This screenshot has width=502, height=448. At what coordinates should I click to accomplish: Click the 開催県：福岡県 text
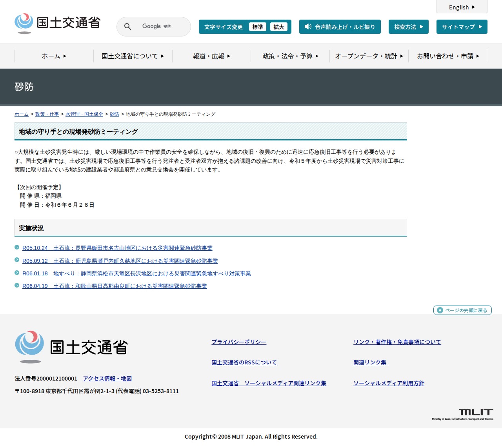pos(41,196)
